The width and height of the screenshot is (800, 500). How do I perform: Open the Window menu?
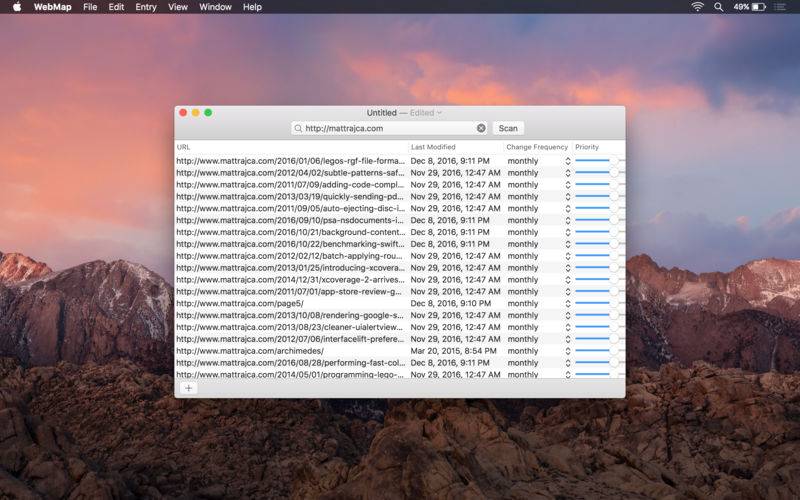point(215,7)
